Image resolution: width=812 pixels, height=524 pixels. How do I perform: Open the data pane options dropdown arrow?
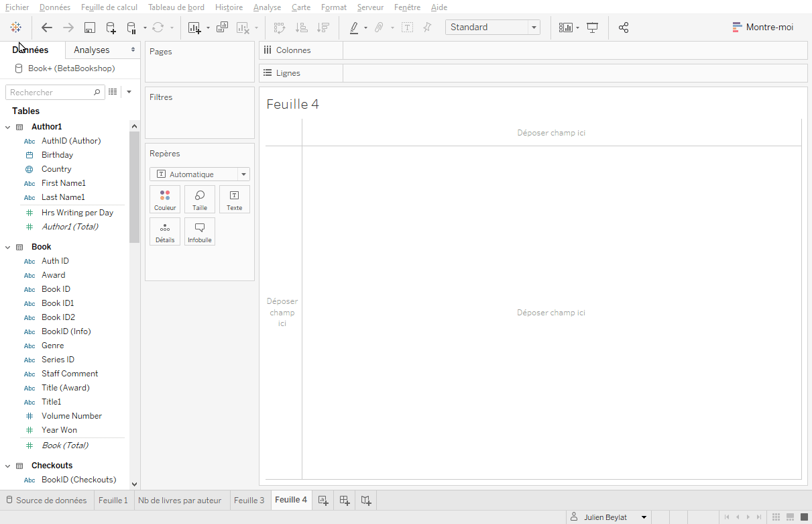(129, 92)
